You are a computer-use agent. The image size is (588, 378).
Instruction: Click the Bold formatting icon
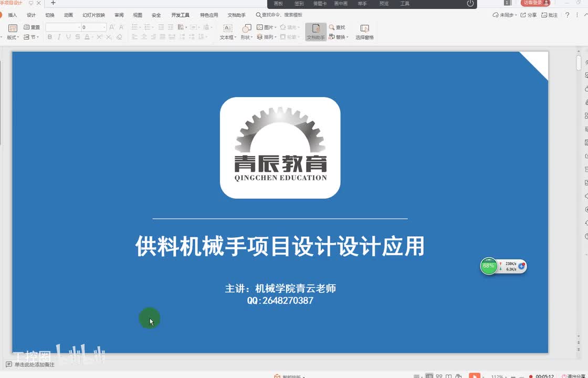click(49, 37)
